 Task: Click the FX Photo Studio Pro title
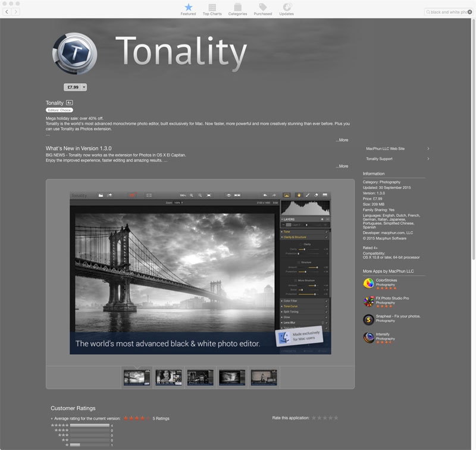coord(392,298)
